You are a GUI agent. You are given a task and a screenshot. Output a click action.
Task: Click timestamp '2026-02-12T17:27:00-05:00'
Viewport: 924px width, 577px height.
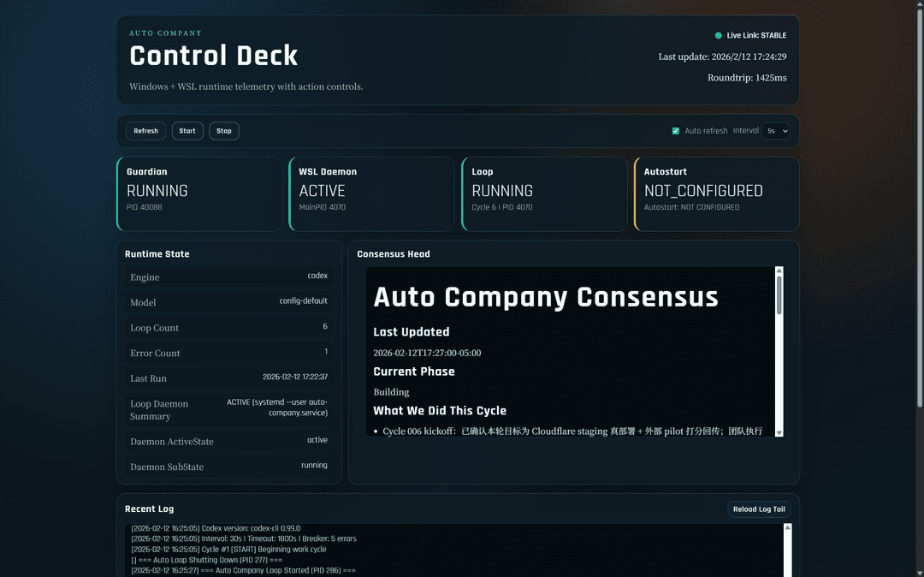(427, 353)
